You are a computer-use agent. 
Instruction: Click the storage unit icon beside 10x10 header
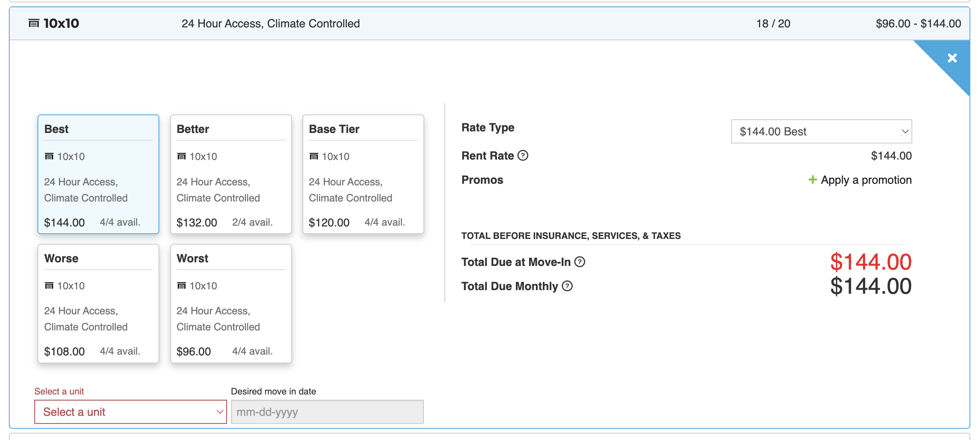click(x=34, y=23)
